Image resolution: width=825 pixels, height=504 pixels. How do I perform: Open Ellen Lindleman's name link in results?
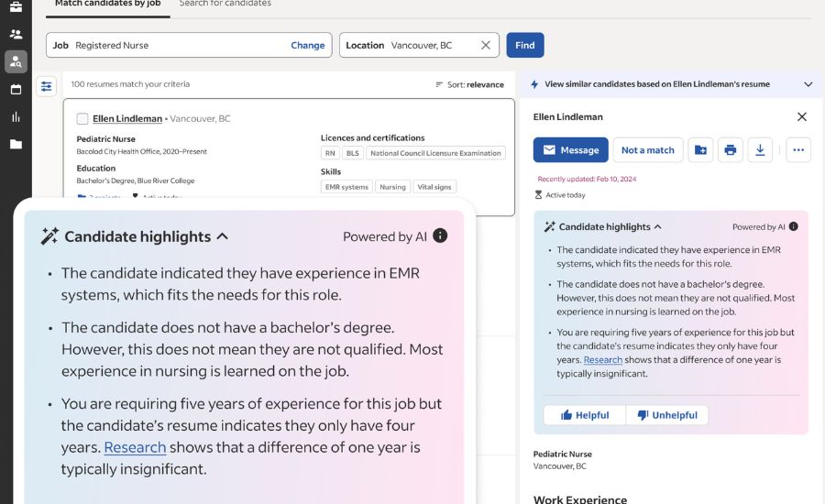point(127,119)
